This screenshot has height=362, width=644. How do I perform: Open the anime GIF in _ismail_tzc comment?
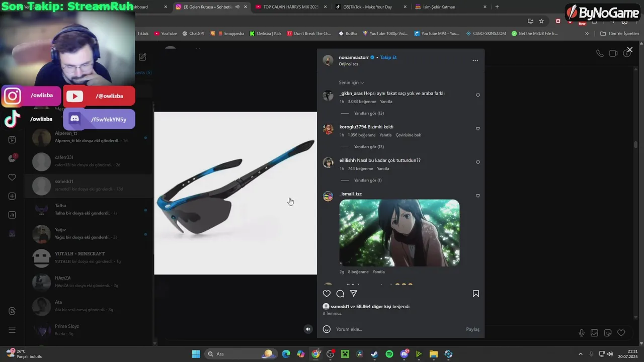(399, 233)
